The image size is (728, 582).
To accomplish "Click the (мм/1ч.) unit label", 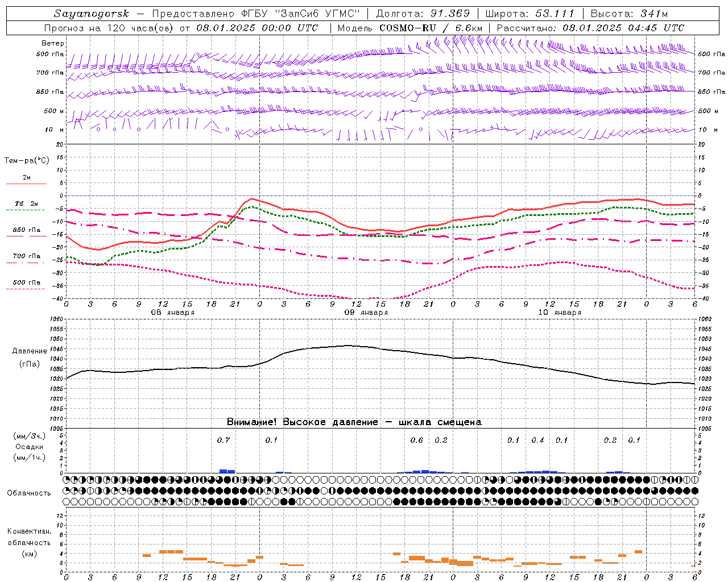I will [x=29, y=458].
